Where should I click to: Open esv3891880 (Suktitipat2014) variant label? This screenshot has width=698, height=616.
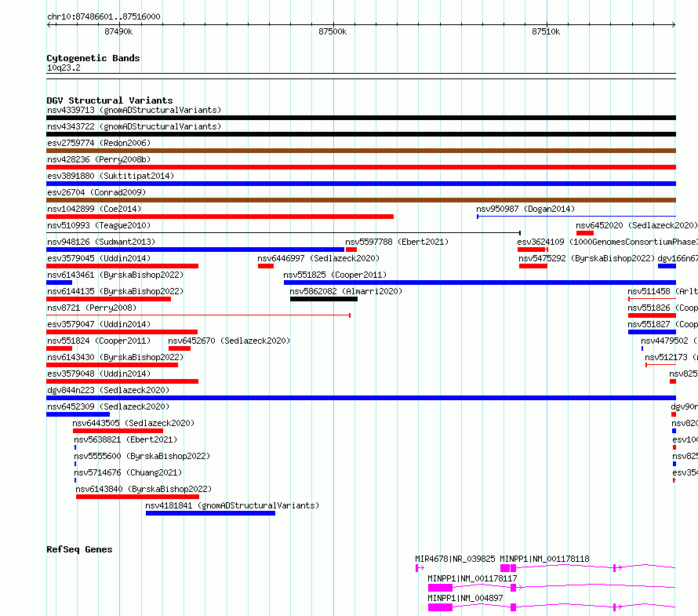click(x=111, y=176)
